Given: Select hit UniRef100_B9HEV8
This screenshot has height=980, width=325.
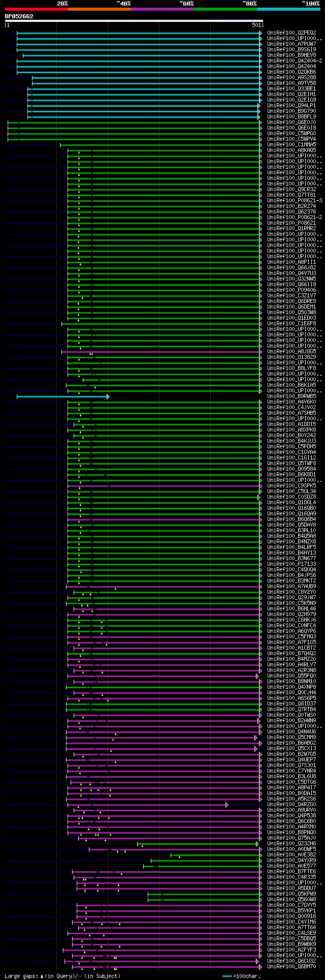Looking at the screenshot, I should point(292,55).
